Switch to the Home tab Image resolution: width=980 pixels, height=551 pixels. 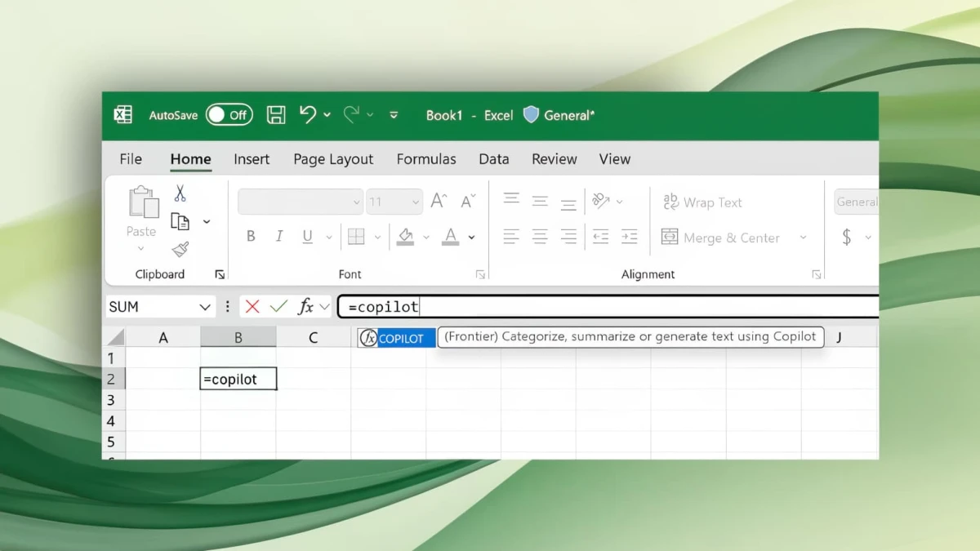[x=190, y=159]
